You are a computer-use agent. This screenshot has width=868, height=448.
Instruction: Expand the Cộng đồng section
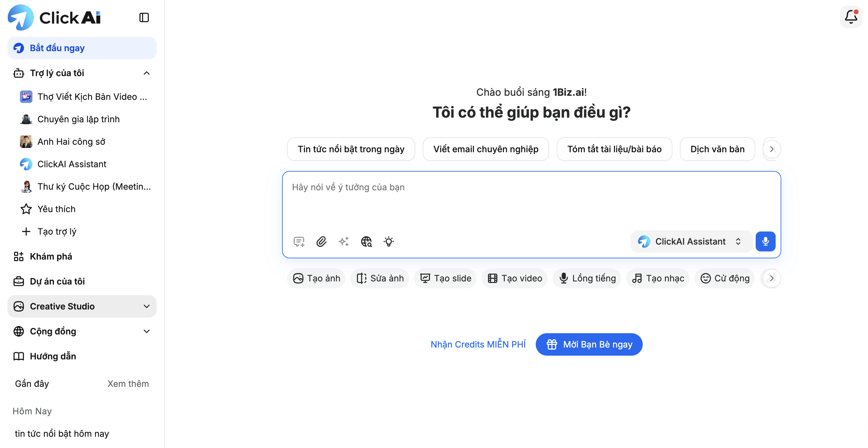click(x=147, y=331)
